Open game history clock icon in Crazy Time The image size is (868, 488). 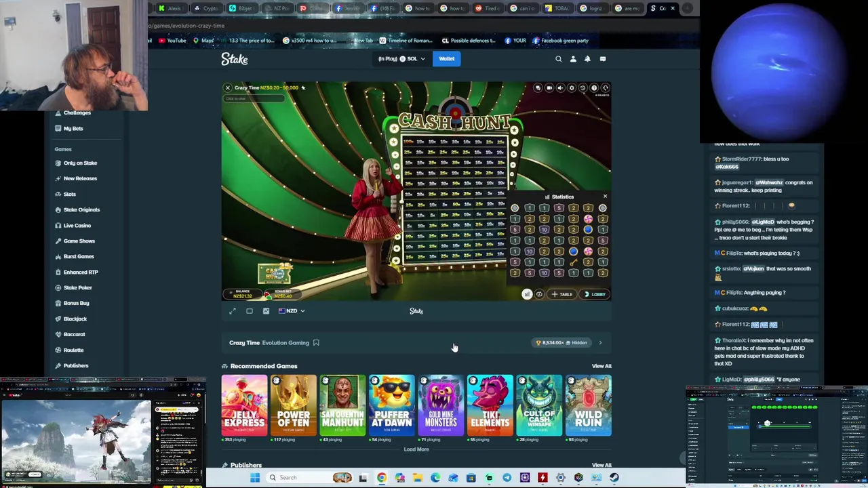click(x=583, y=87)
